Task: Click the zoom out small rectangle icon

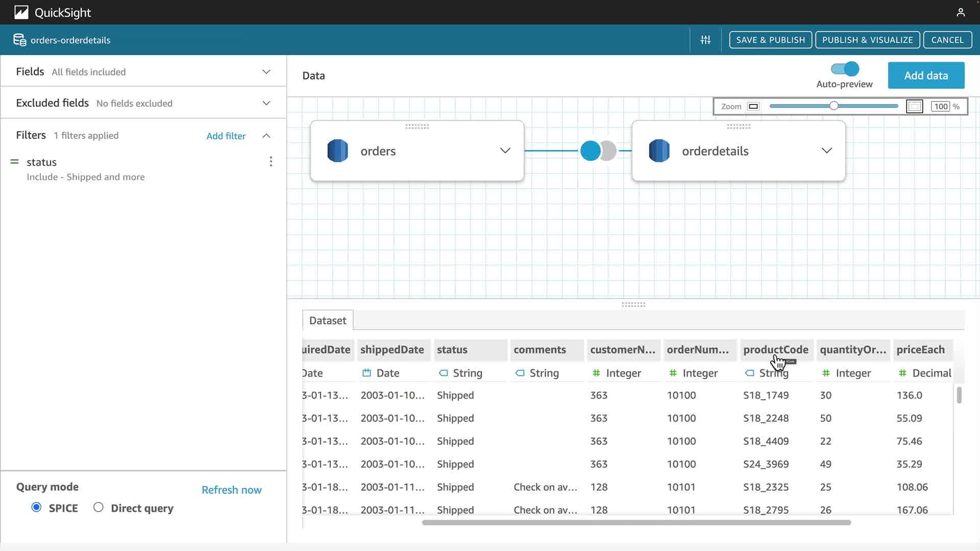Action: 753,107
